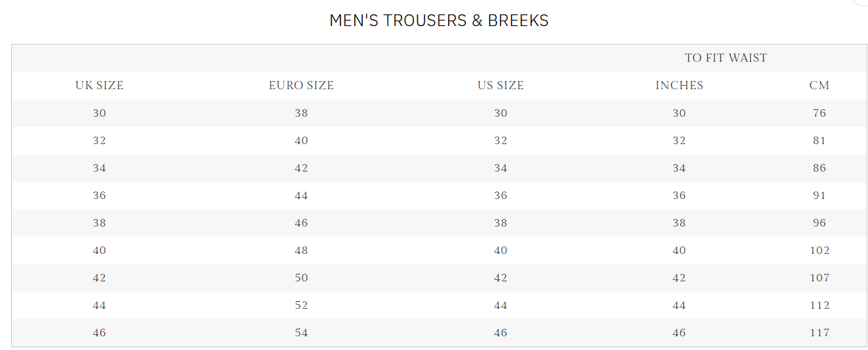Select the 91 cm waist value
Image resolution: width=868 pixels, height=350 pixels.
click(819, 196)
